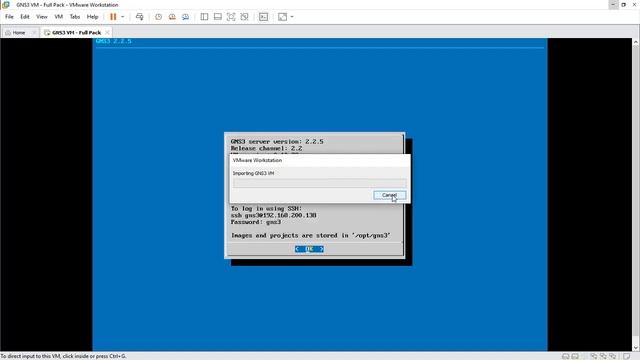640x360 pixels.
Task: Click the Unity mode icon
Action: (x=244, y=17)
